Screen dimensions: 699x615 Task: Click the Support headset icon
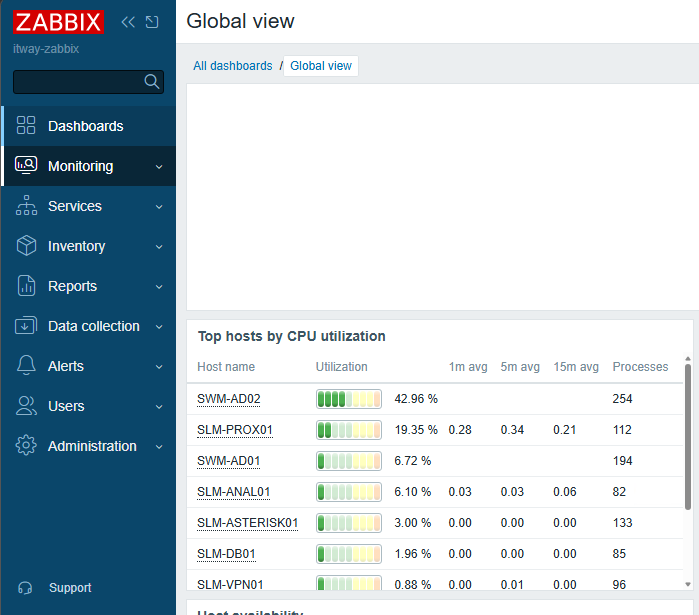point(25,588)
